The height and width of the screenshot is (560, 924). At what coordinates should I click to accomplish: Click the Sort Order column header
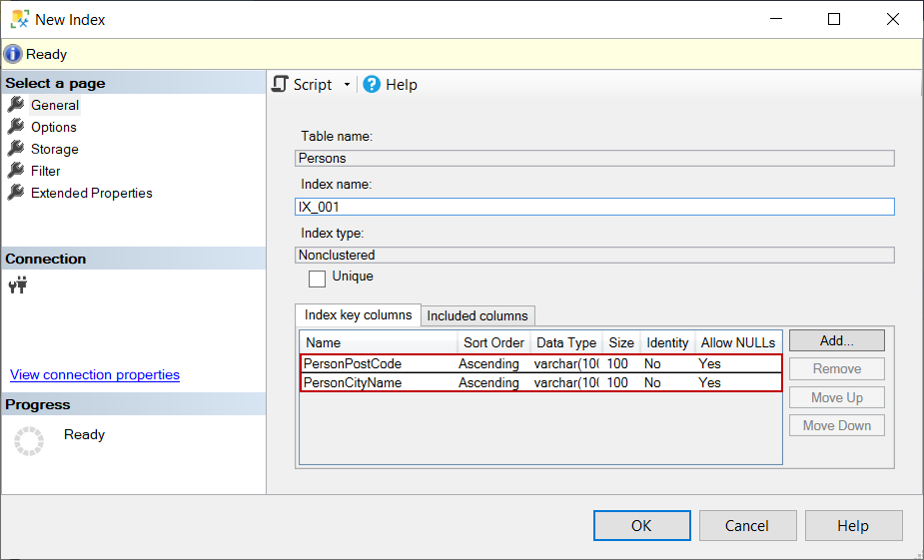pyautogui.click(x=493, y=342)
